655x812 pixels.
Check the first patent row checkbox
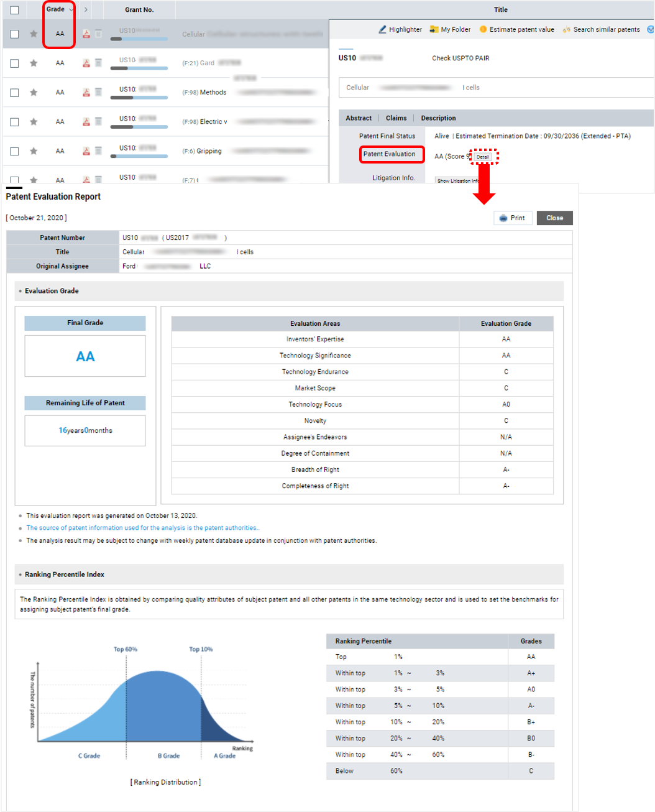pos(14,34)
